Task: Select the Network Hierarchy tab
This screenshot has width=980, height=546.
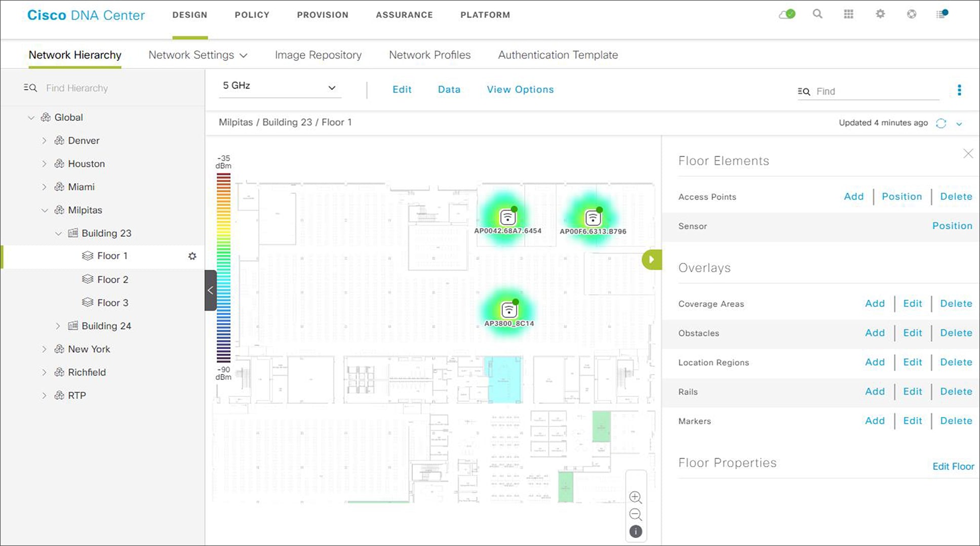Action: click(x=75, y=55)
